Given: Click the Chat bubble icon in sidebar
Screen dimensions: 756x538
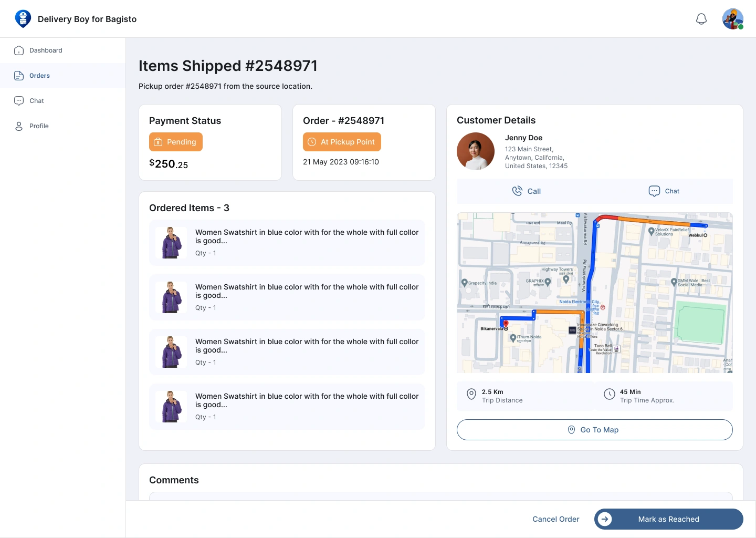Looking at the screenshot, I should point(19,101).
